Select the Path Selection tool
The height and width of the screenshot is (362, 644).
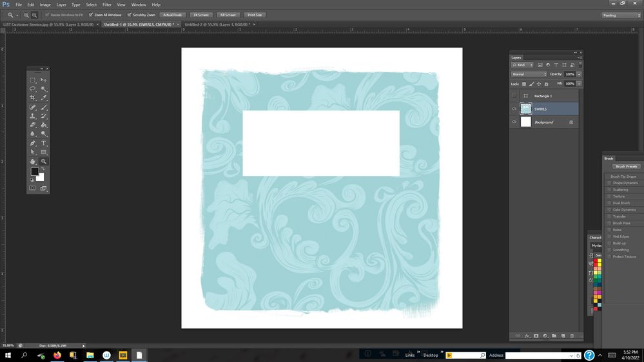(32, 152)
